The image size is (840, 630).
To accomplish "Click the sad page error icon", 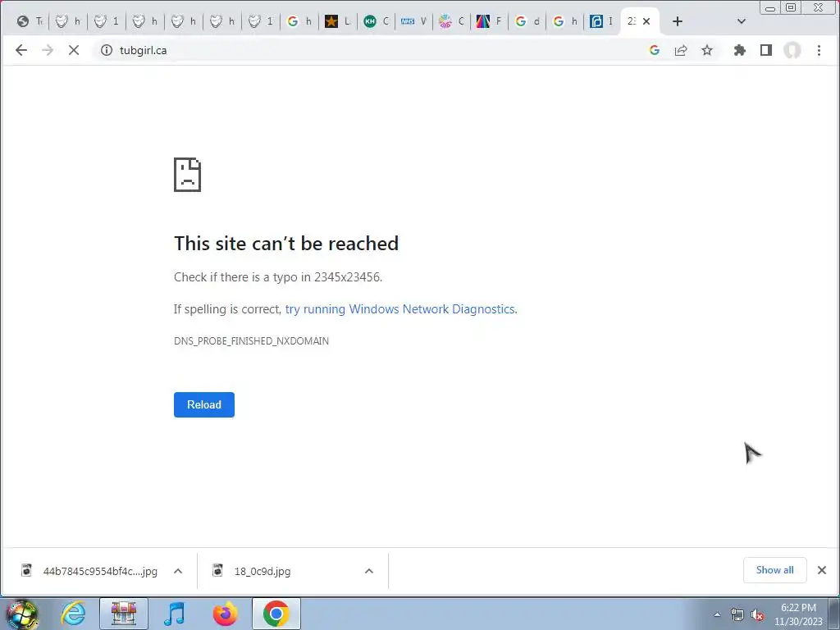I will tap(188, 175).
